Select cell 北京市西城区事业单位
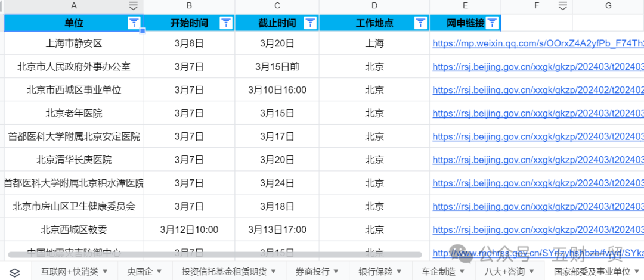This screenshot has width=644, height=280. pos(74,90)
